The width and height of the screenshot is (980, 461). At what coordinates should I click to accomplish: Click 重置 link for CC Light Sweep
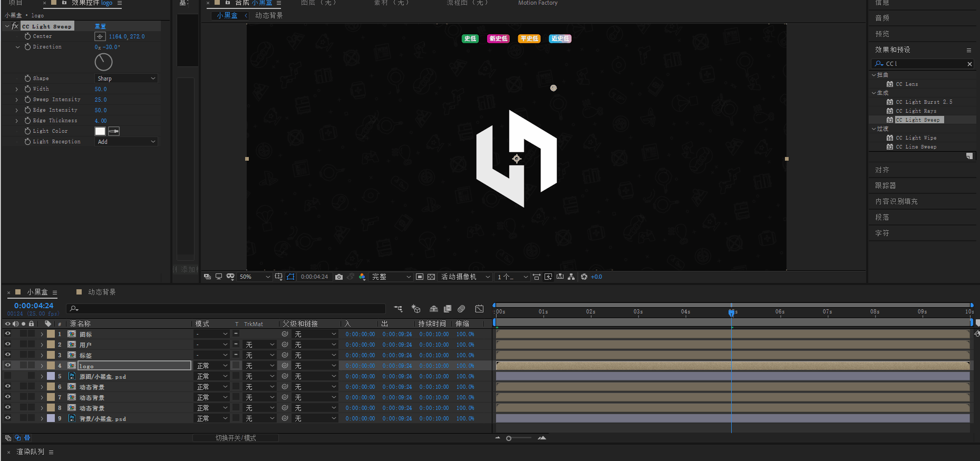point(100,26)
